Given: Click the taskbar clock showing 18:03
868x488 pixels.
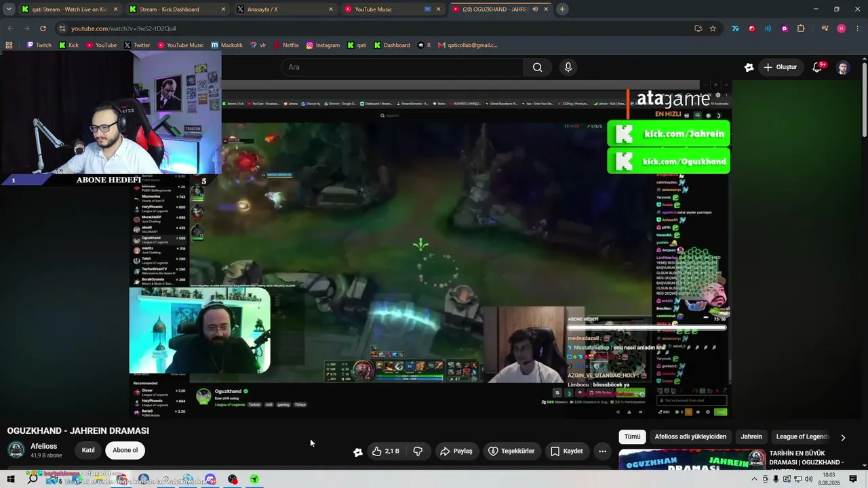Looking at the screenshot, I should pos(829,479).
